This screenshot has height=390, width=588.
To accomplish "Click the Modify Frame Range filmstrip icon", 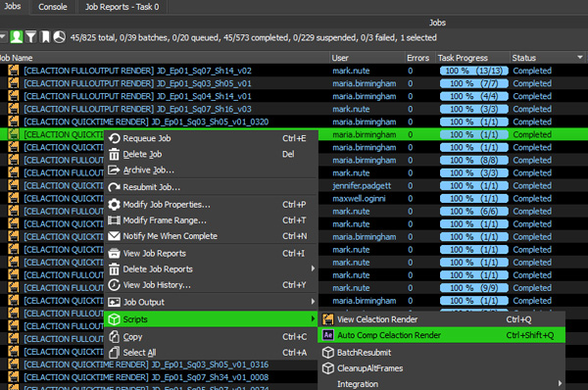I will [114, 220].
